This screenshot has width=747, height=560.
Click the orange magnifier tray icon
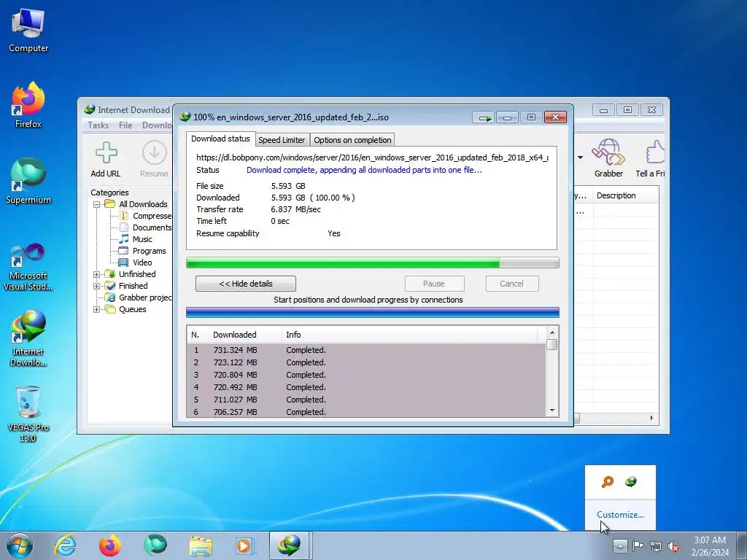point(608,482)
